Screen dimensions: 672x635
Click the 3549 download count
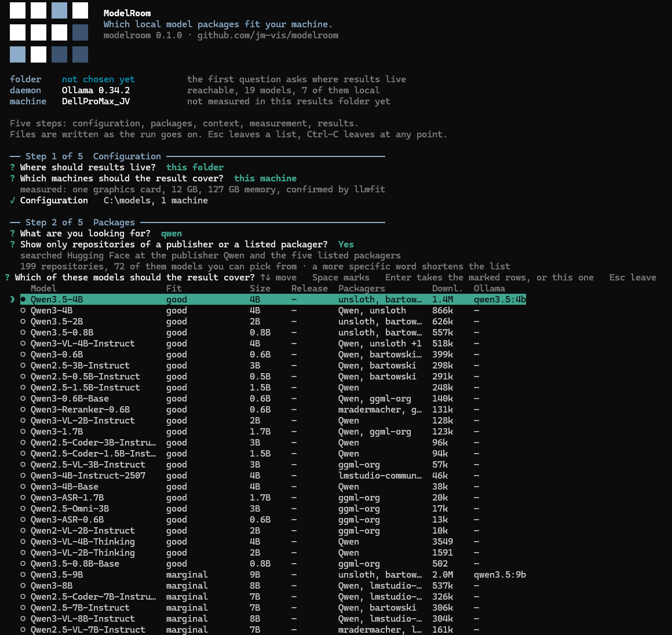tap(442, 542)
